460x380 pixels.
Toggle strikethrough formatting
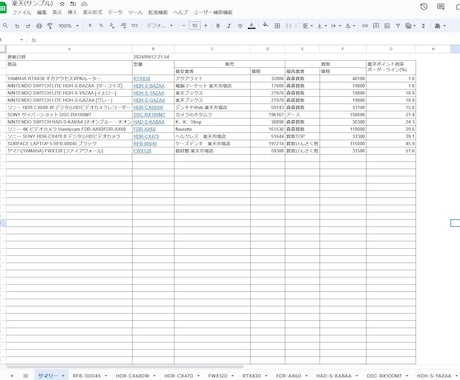[240, 26]
